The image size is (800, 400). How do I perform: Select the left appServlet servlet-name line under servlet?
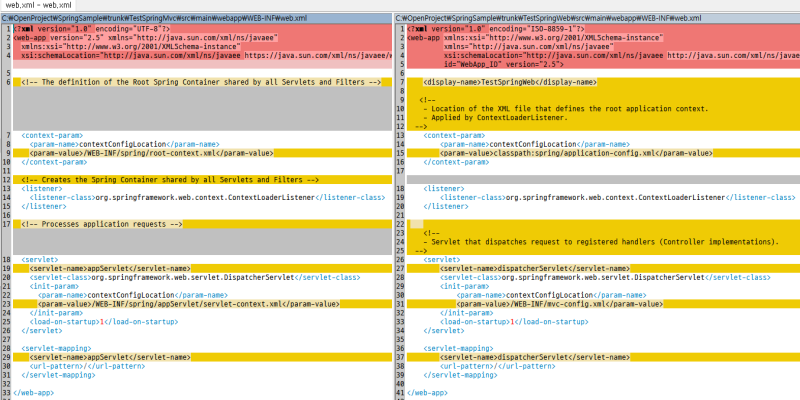(202, 269)
